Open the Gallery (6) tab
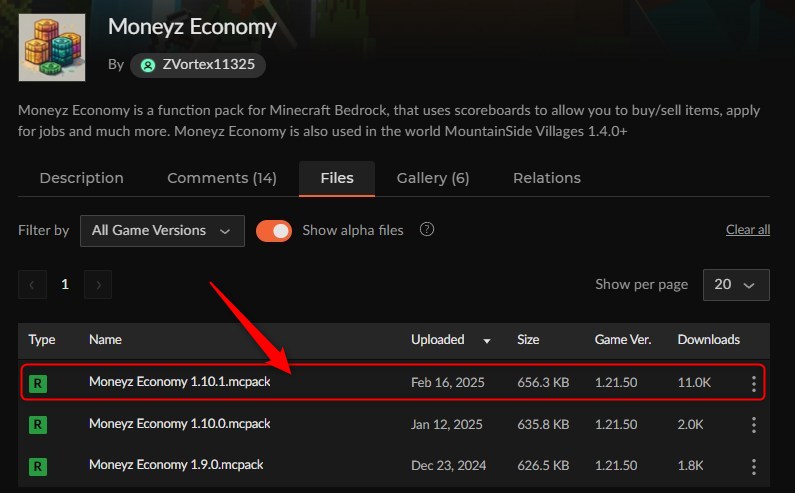 tap(433, 178)
